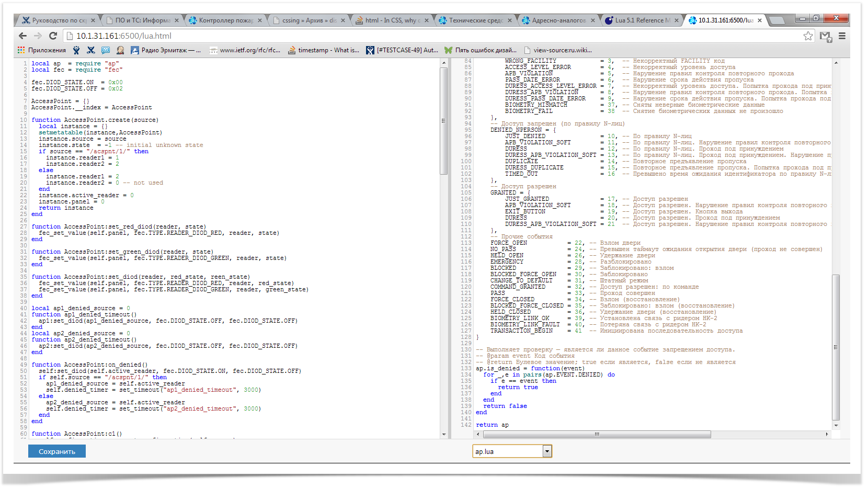The image size is (868, 489).
Task: Switch to the Контроллер пожар tab
Action: [x=226, y=20]
